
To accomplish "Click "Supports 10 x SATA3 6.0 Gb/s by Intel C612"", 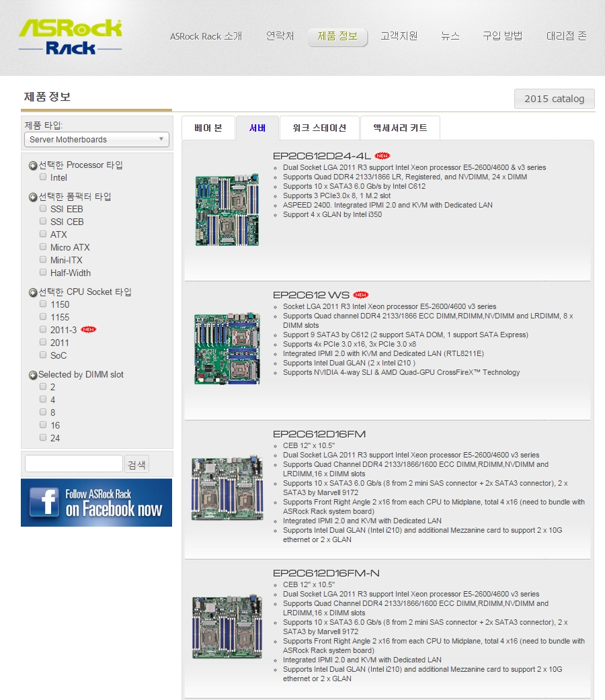I will tap(354, 187).
